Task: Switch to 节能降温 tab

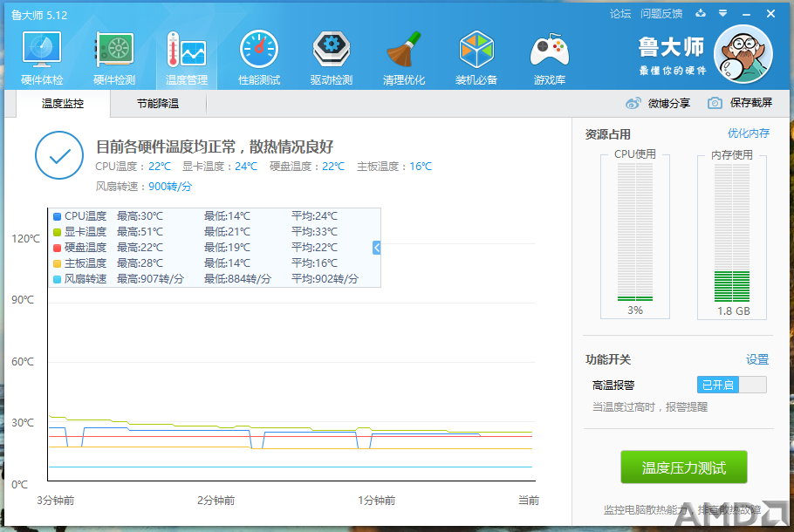Action: click(158, 103)
